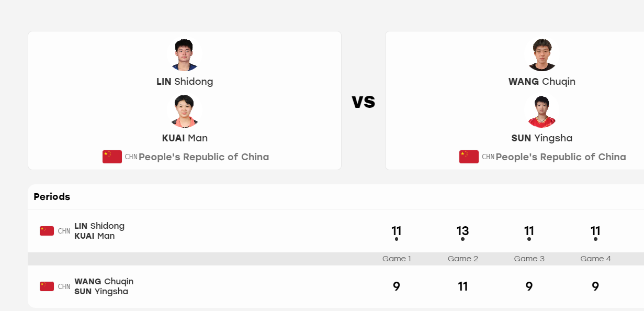The image size is (644, 311).
Task: Click flag icon in LIN/KUAI periods row
Action: tap(47, 231)
